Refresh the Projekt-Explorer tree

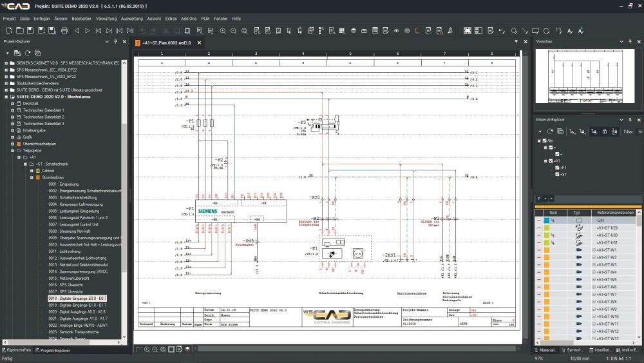coord(28,53)
